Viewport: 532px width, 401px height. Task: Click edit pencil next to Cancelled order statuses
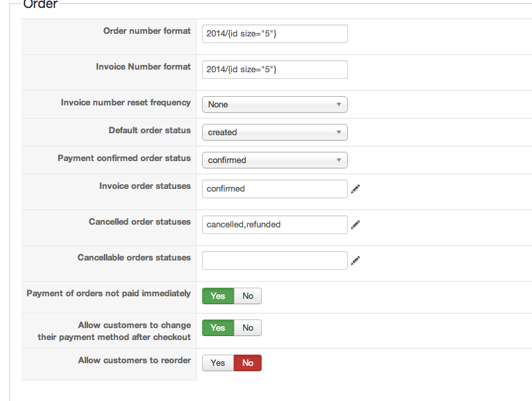pyautogui.click(x=355, y=225)
